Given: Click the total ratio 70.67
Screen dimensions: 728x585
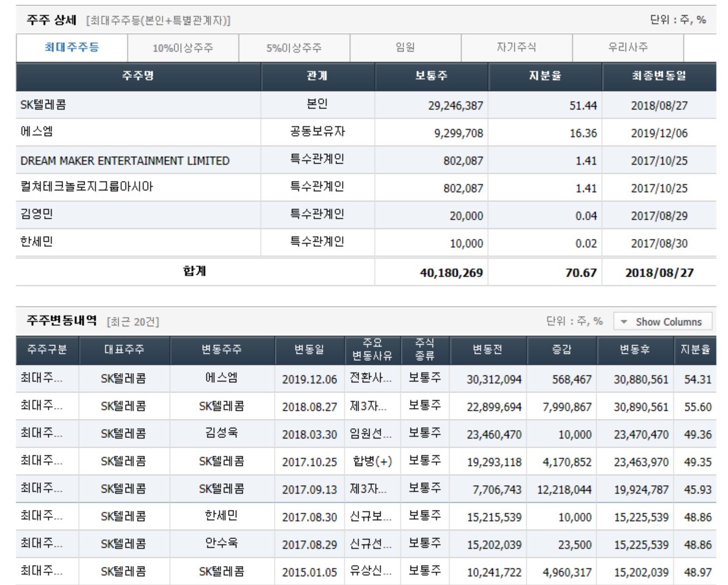Looking at the screenshot, I should point(581,273).
